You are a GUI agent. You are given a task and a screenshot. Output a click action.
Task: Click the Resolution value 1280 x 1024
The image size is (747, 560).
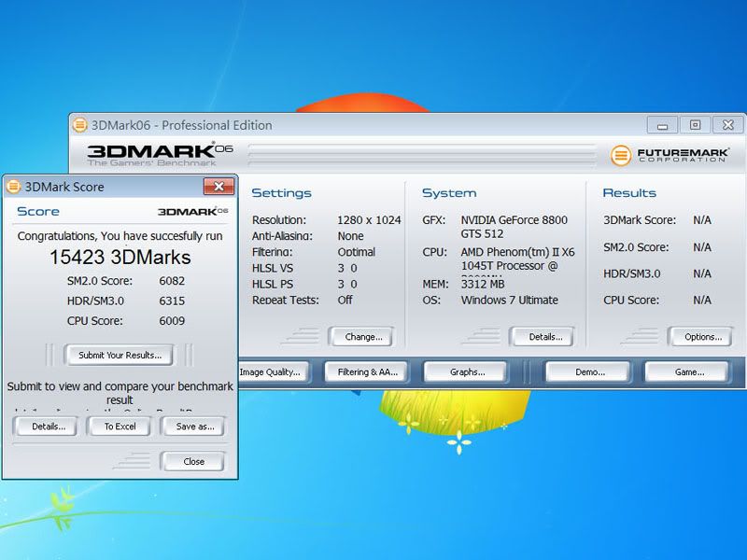point(369,220)
